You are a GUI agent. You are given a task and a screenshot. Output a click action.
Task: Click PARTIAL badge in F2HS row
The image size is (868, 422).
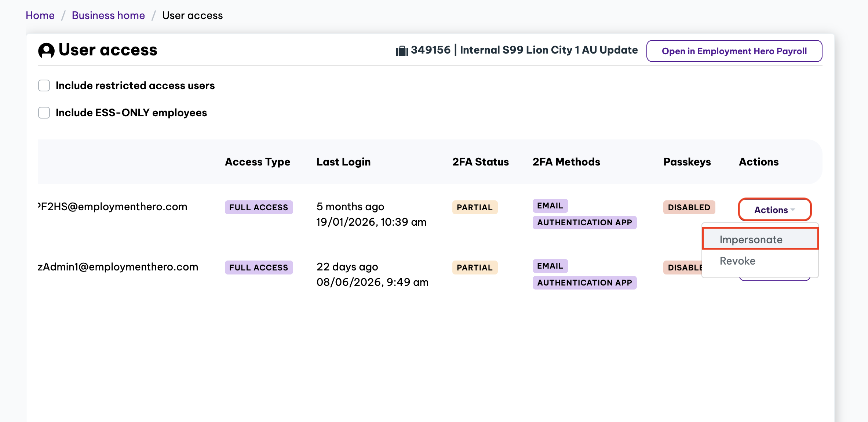coord(475,207)
